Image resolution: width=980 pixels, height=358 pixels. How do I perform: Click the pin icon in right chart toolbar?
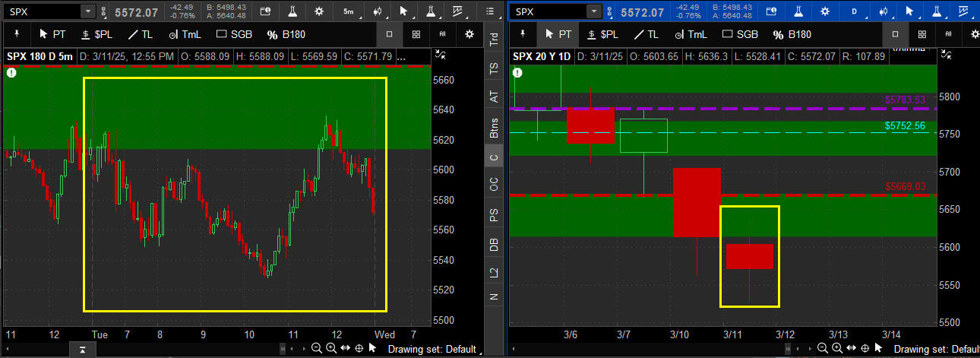coord(521,34)
